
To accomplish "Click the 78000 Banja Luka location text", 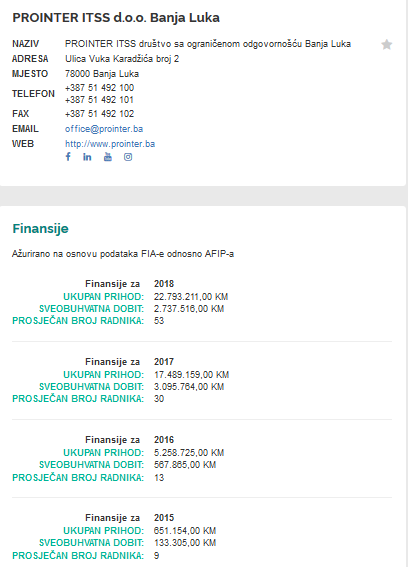I will point(102,74).
